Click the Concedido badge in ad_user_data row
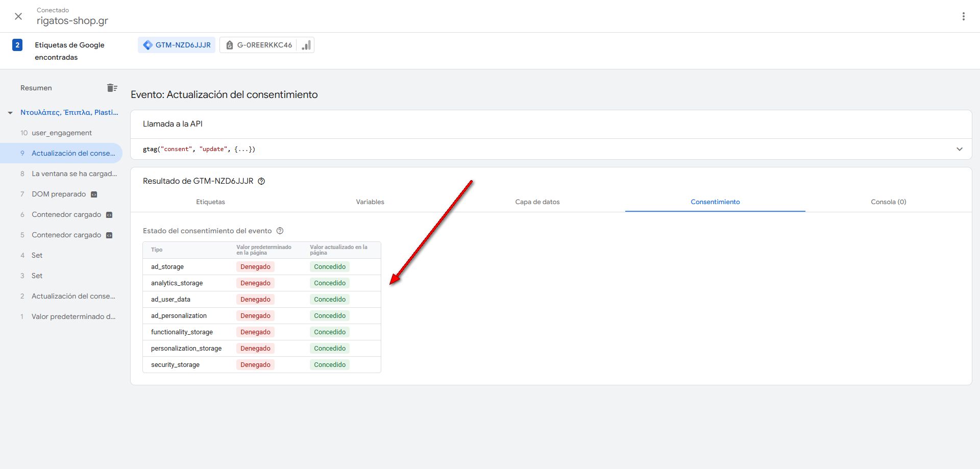980x469 pixels. point(330,299)
